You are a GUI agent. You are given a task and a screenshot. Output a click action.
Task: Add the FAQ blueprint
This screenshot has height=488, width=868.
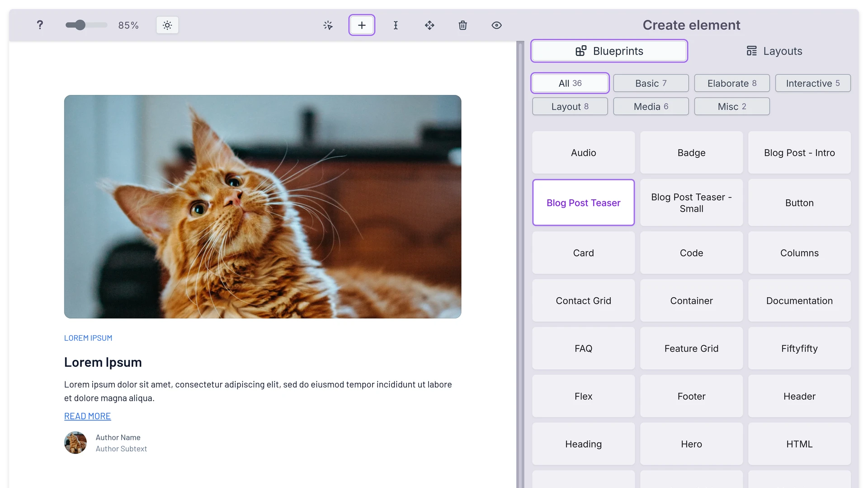pyautogui.click(x=584, y=349)
